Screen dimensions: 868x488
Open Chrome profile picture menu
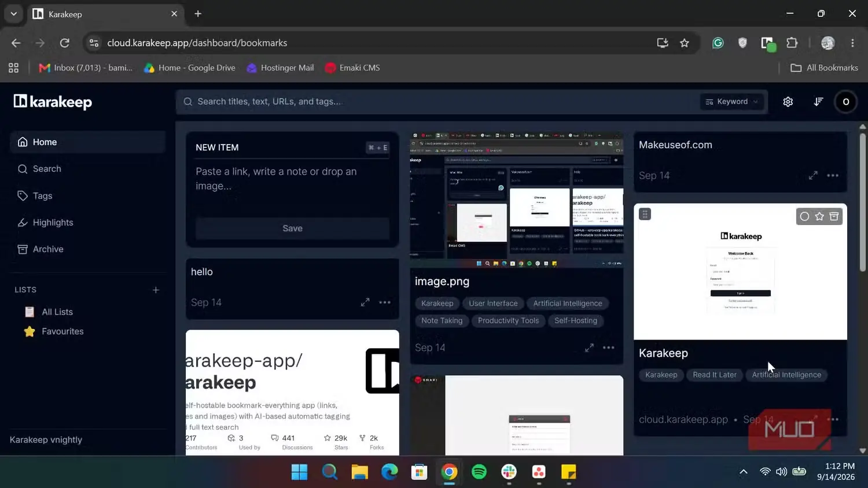pos(828,43)
